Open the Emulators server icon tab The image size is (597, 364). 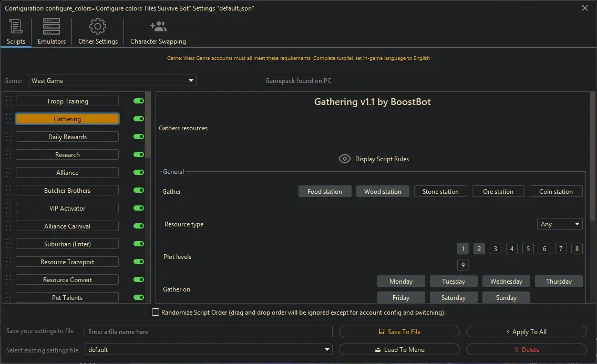(x=52, y=26)
